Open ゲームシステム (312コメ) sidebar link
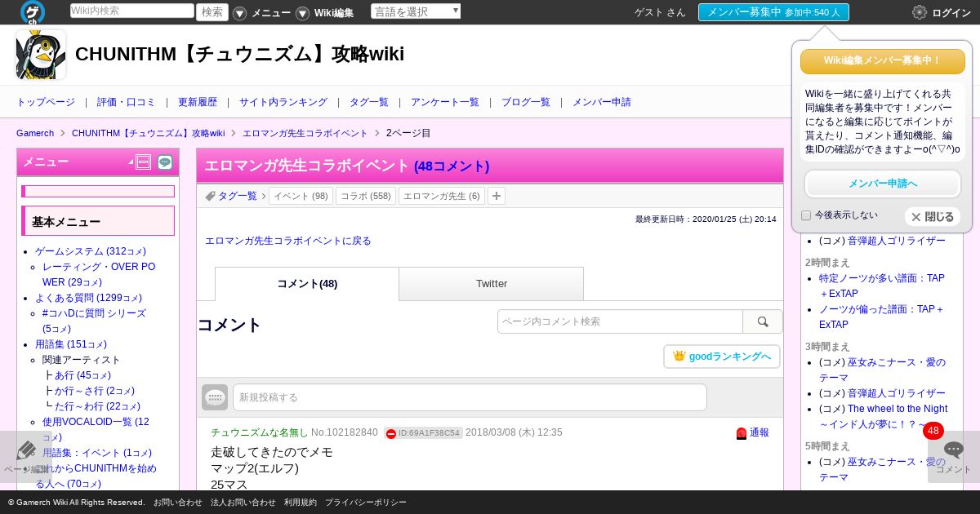 tap(91, 251)
